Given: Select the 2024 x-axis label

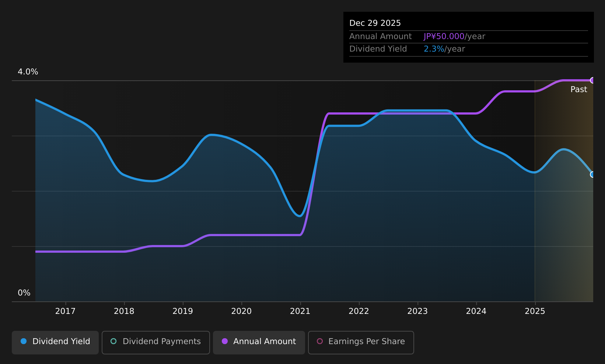Looking at the screenshot, I should pos(476,311).
